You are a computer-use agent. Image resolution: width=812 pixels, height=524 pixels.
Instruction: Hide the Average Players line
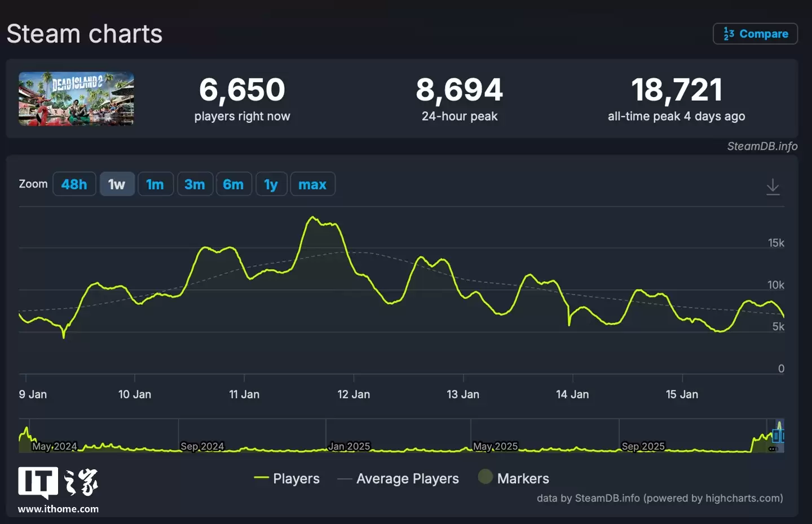[407, 478]
